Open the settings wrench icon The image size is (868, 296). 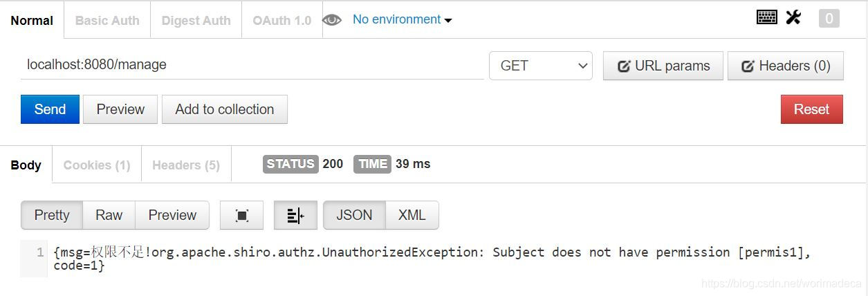793,17
